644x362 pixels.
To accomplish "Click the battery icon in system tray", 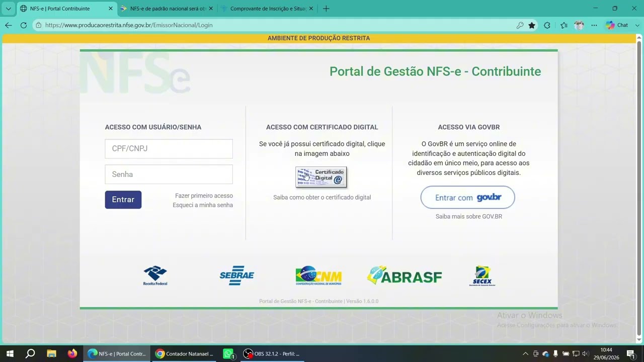I will (566, 354).
